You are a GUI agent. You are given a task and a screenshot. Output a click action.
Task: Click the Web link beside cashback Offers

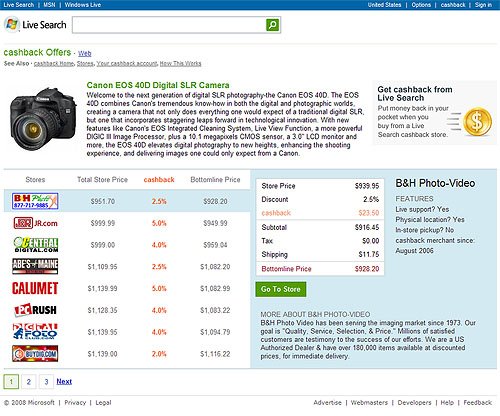(x=85, y=53)
